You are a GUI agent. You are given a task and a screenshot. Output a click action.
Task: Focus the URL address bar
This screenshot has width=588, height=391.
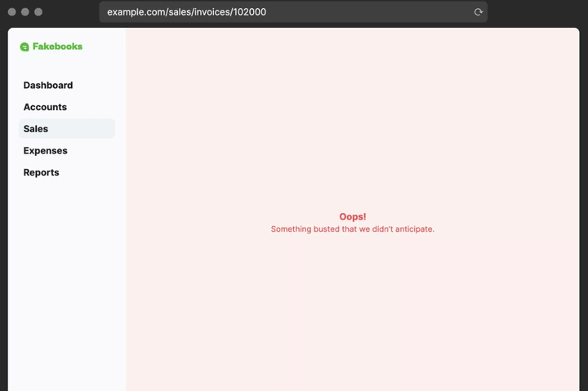tap(293, 12)
